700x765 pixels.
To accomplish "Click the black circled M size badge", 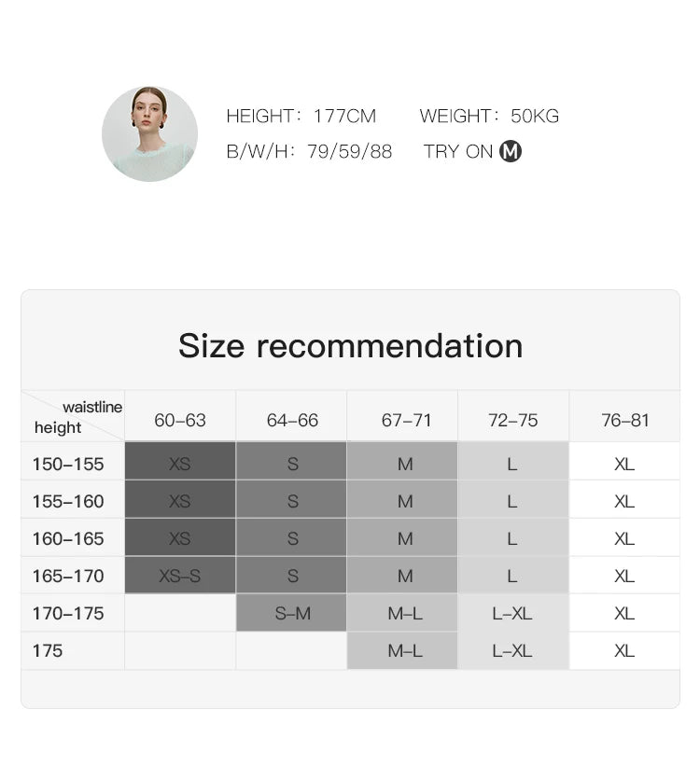I will click(x=511, y=152).
